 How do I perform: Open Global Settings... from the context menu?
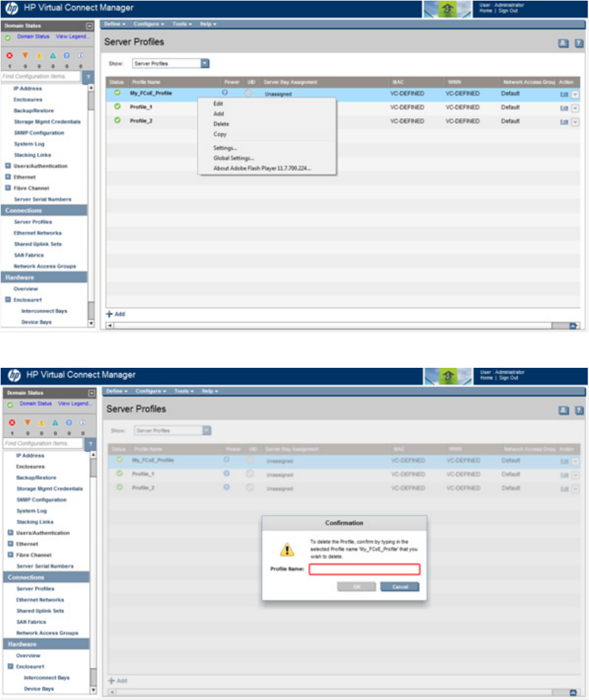point(233,158)
